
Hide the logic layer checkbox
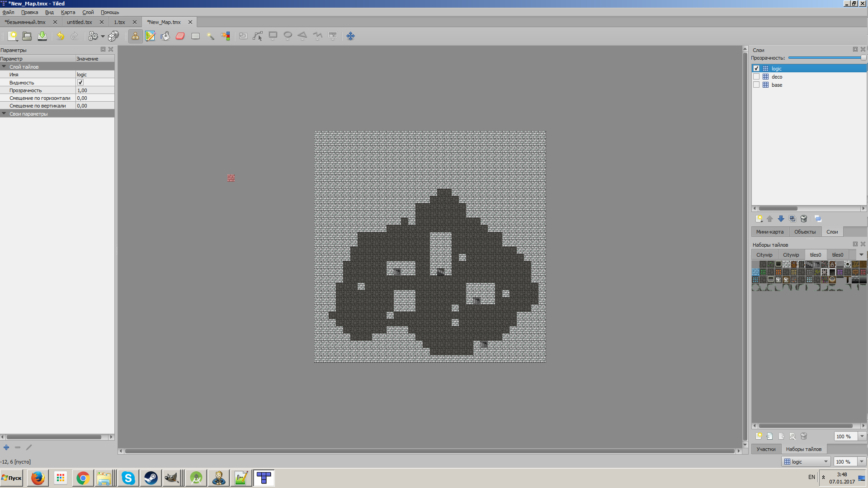(x=756, y=69)
